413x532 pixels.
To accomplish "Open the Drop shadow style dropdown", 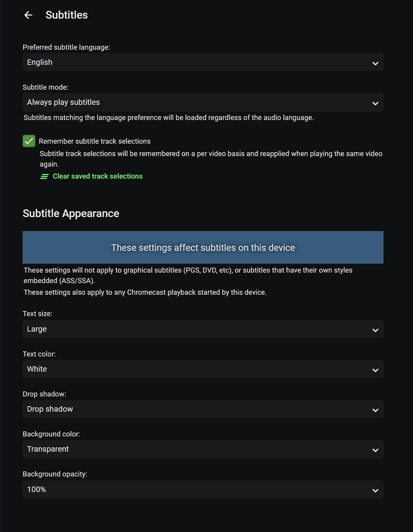I will tap(203, 409).
